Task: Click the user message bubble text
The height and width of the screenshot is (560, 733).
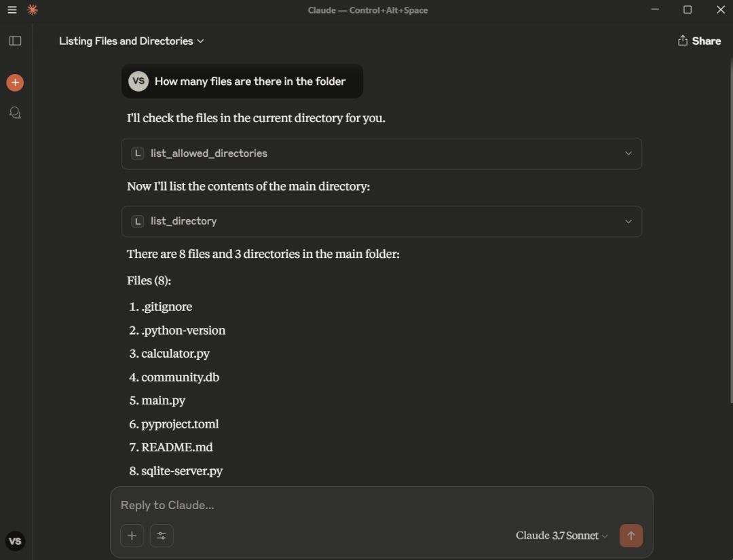Action: (x=250, y=81)
